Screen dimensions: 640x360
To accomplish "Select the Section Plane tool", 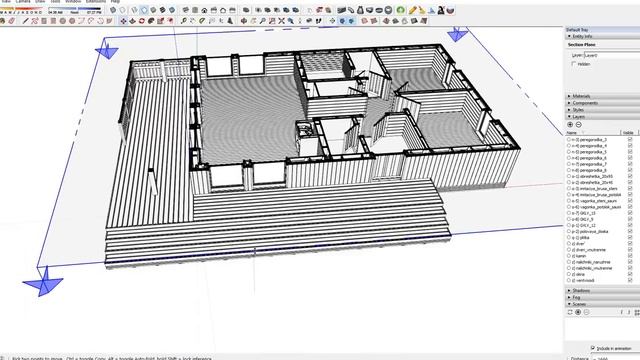I will coord(332,21).
